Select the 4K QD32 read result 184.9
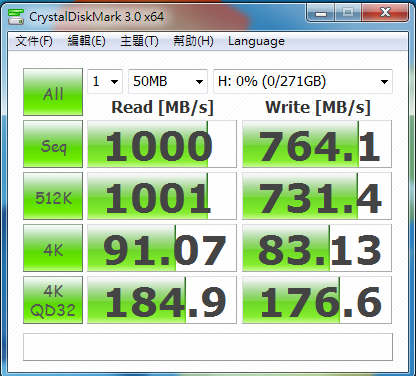This screenshot has height=376, width=416. [x=162, y=300]
